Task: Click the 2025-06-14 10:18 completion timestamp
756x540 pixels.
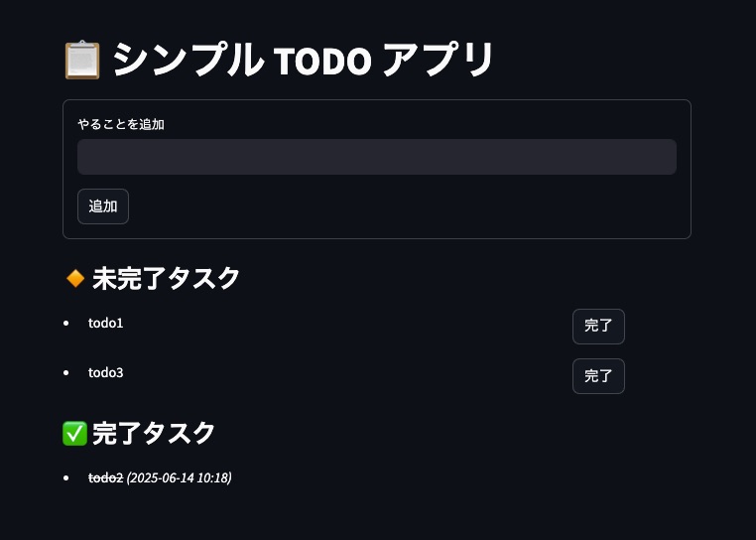Action: click(x=180, y=478)
